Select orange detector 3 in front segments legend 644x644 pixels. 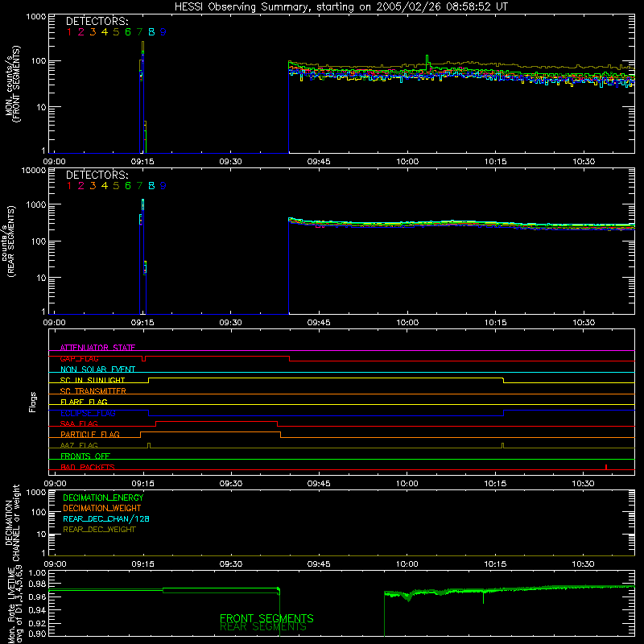93,32
